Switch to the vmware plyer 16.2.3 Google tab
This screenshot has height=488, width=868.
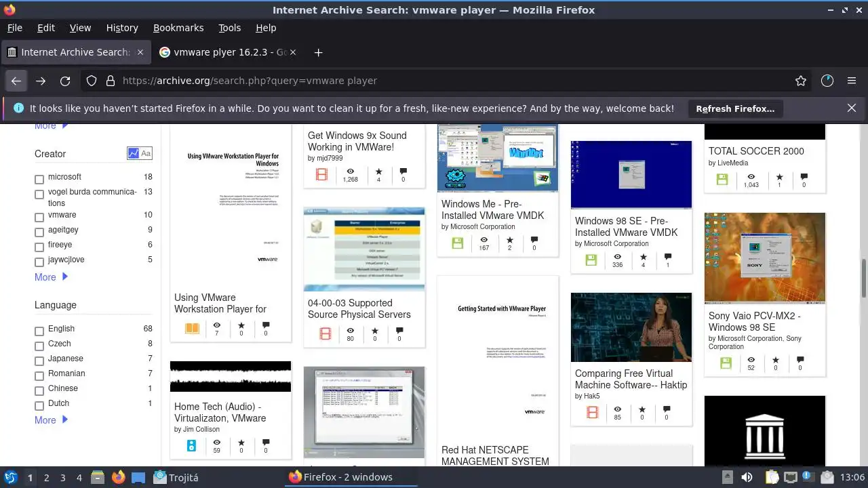click(228, 52)
